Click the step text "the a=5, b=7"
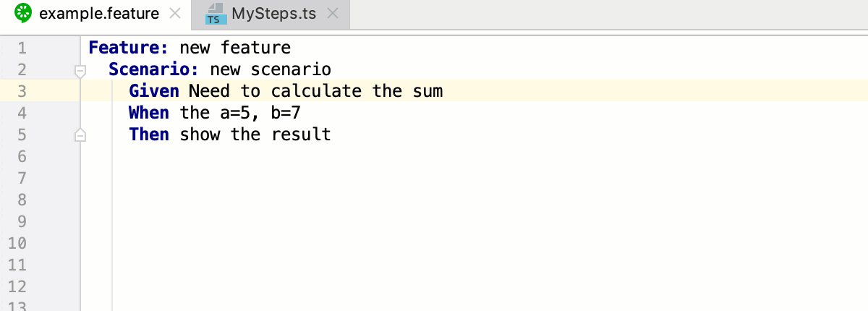868x311 pixels. (x=240, y=113)
